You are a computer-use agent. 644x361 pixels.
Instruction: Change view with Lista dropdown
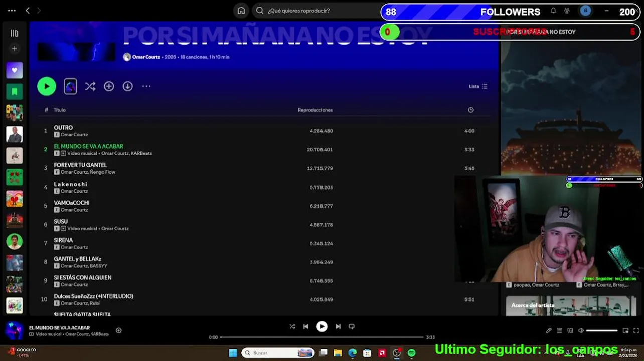tap(478, 86)
